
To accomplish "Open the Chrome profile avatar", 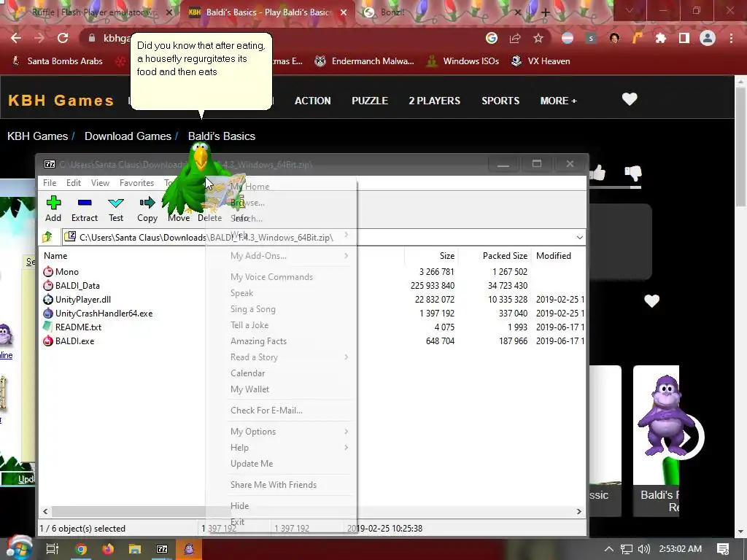I will 708,38.
